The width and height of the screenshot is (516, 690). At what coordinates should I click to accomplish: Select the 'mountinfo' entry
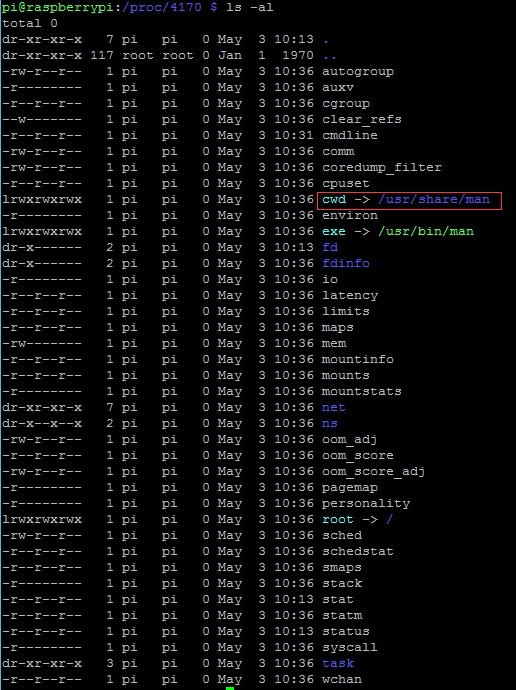pos(358,360)
